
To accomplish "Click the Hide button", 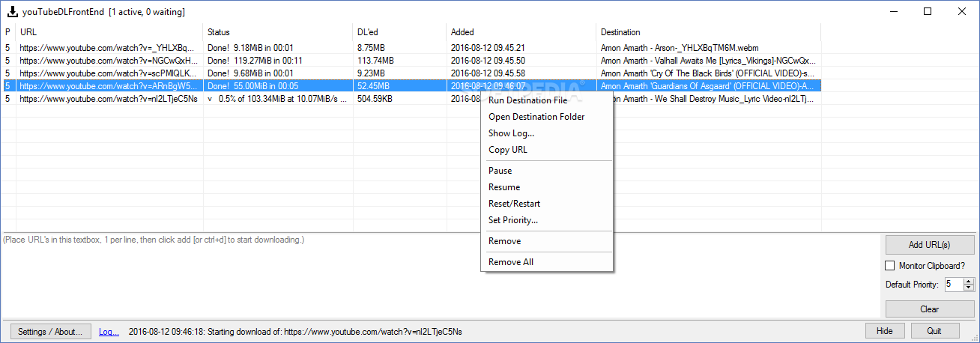I will click(884, 331).
